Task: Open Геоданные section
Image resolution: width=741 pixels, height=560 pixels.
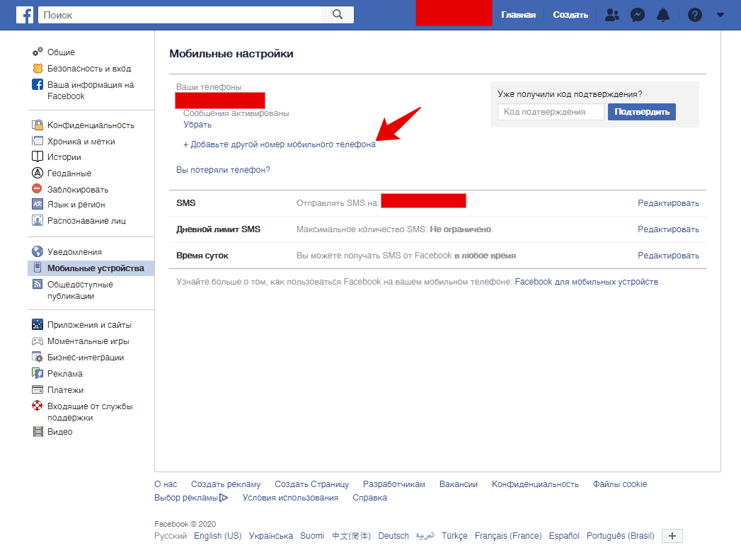Action: [69, 173]
